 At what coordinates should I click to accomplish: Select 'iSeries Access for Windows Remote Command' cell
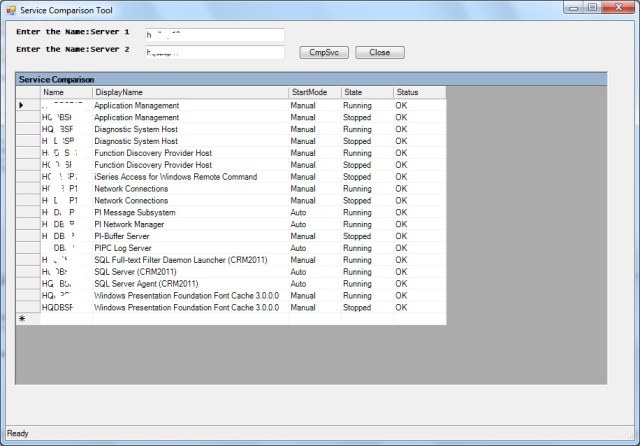pos(191,177)
